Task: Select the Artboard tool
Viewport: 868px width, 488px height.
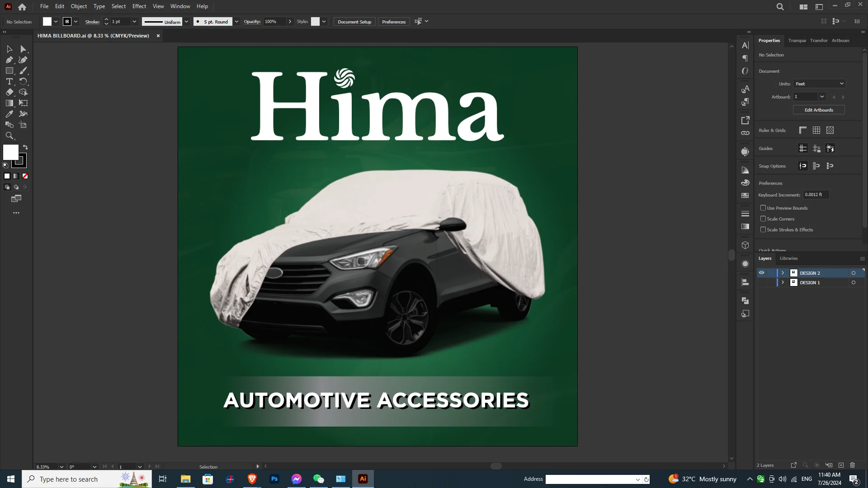Action: pyautogui.click(x=24, y=125)
